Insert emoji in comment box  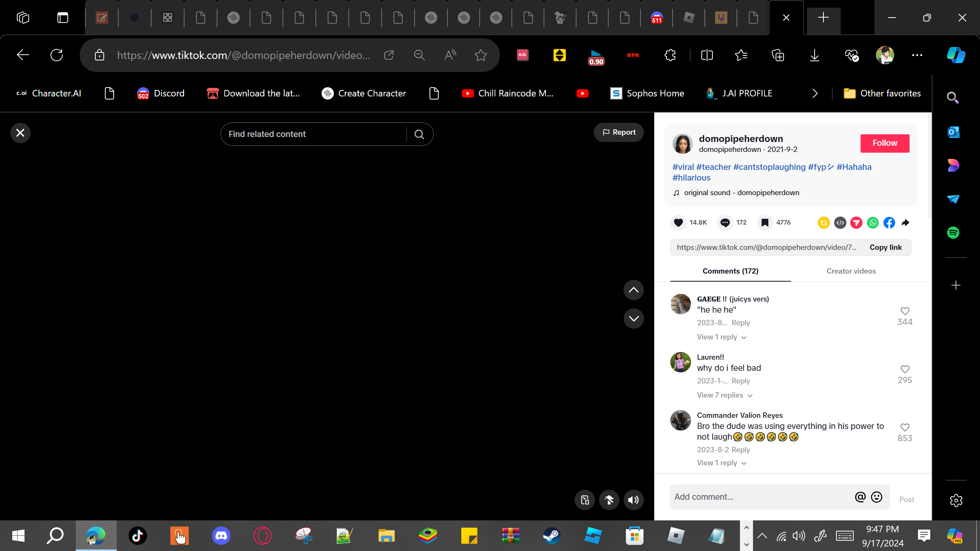coord(877,497)
